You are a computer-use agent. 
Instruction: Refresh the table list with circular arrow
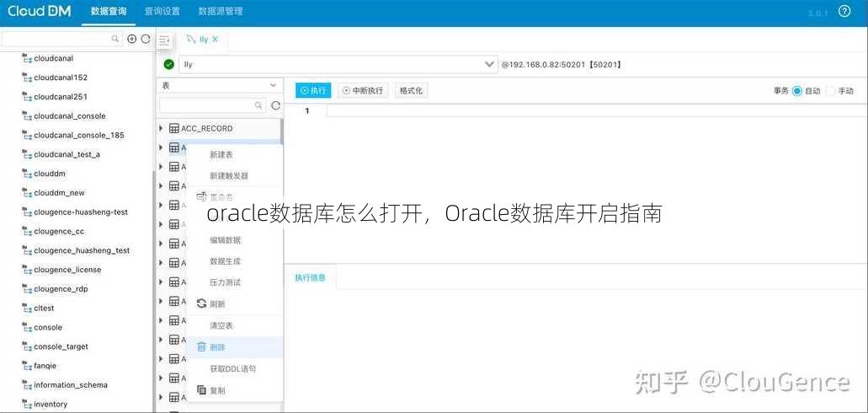tap(275, 105)
